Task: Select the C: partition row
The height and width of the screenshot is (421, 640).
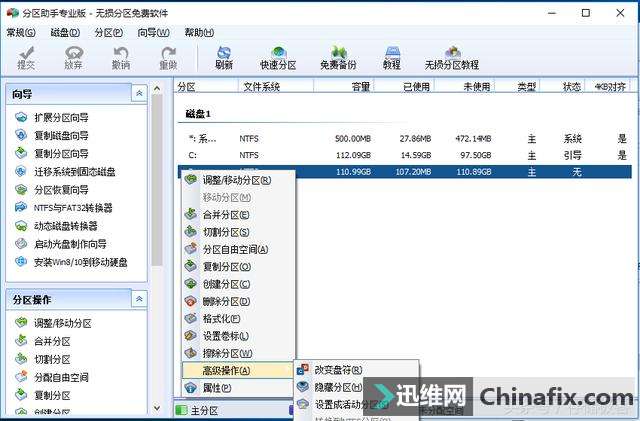Action: point(404,155)
